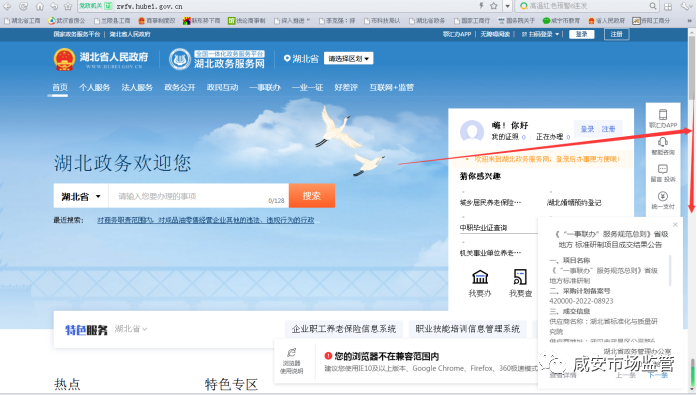Open 企业职工养老保险信息系统
The height and width of the screenshot is (395, 697).
click(344, 329)
